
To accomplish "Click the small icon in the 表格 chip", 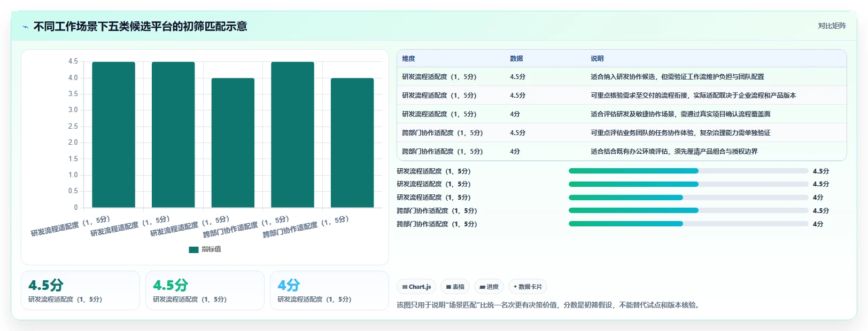I will point(449,287).
